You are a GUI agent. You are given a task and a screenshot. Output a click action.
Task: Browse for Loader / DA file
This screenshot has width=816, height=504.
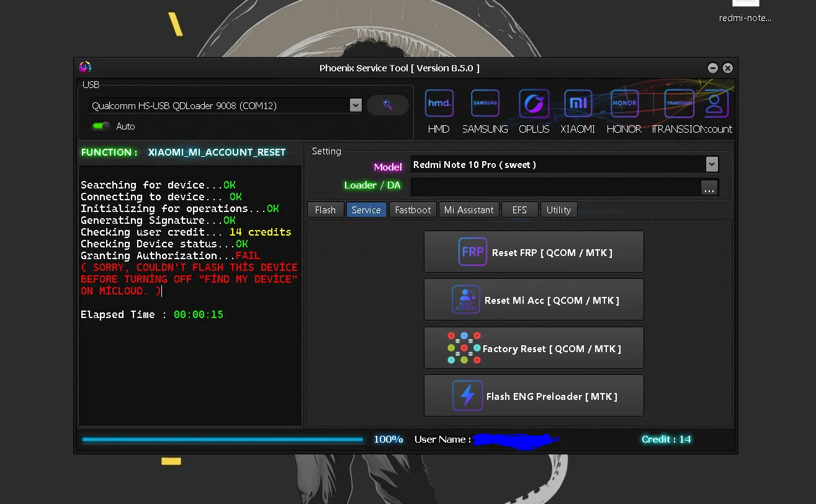709,188
